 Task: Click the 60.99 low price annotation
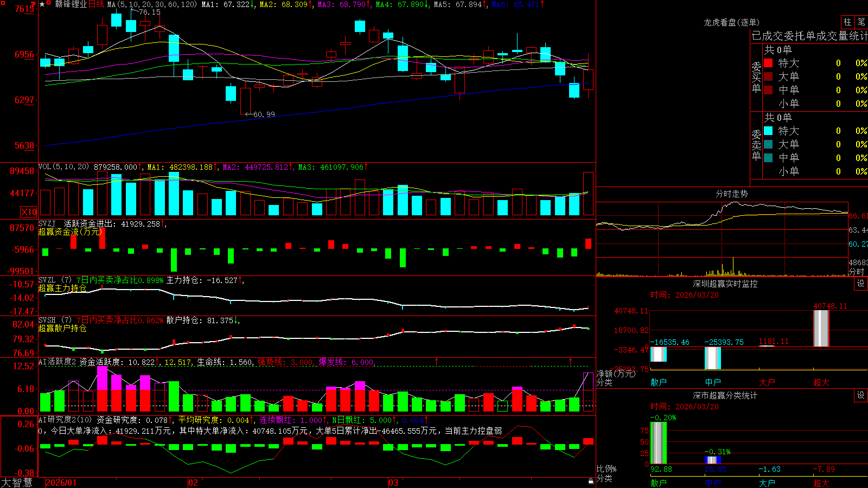point(264,114)
